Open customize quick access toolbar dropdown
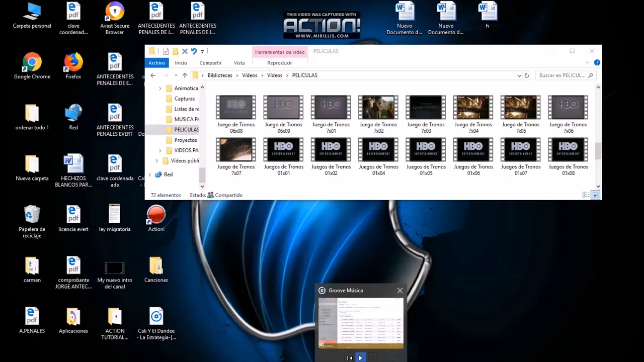The height and width of the screenshot is (362, 644). 202,51
